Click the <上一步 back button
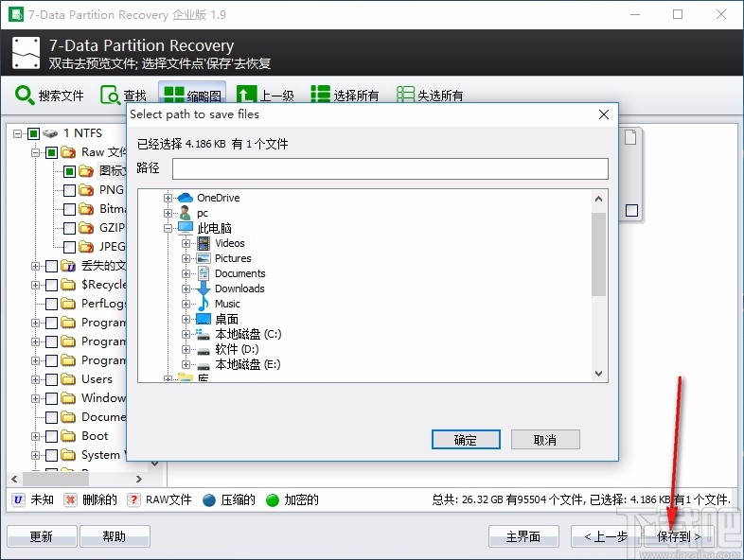This screenshot has height=560, width=744. tap(606, 536)
